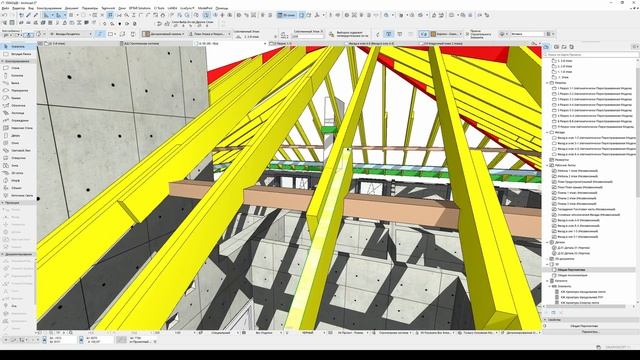Select the Морф (Morph) tool

coord(18,180)
